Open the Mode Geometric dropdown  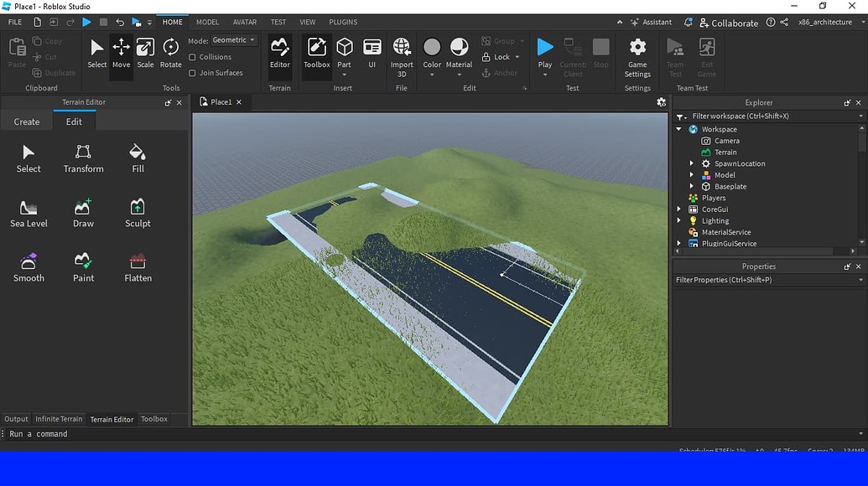click(234, 40)
